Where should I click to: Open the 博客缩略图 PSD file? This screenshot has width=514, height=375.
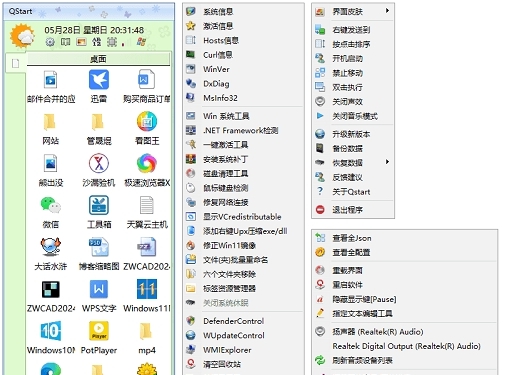99,247
